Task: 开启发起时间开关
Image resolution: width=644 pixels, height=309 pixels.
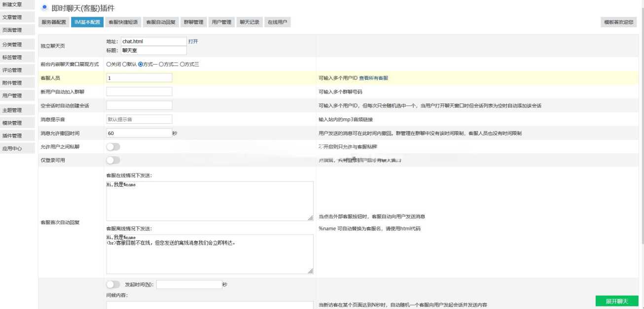Action: [x=114, y=284]
